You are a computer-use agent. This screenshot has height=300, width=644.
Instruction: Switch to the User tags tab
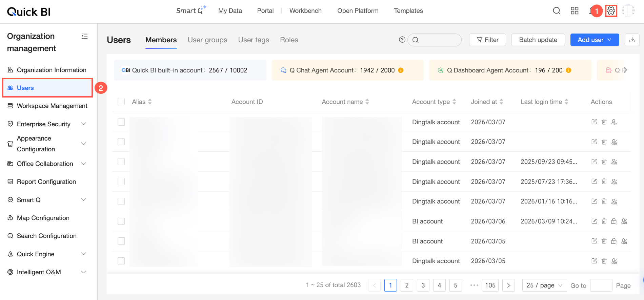[x=254, y=40]
